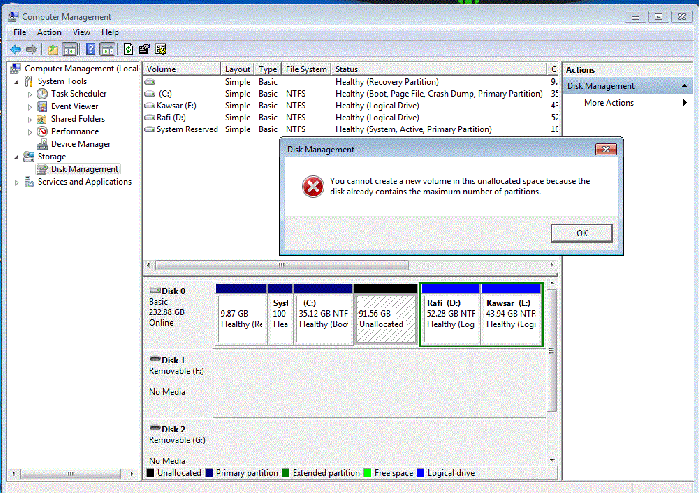
Task: Click the Event Viewer icon
Action: point(42,106)
